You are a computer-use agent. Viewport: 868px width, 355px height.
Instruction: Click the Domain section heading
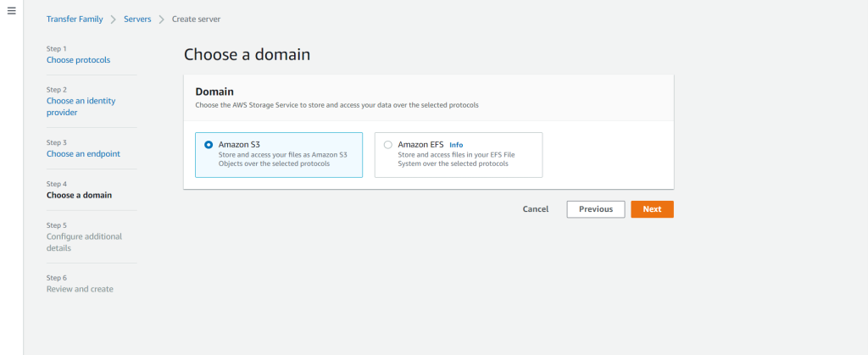(x=214, y=92)
